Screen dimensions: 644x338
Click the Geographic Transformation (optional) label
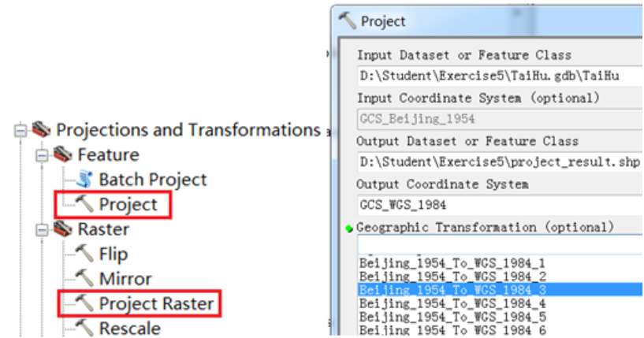(x=485, y=227)
